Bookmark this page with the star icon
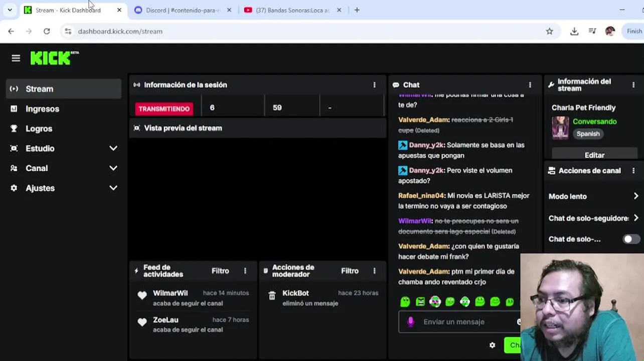 [x=550, y=31]
